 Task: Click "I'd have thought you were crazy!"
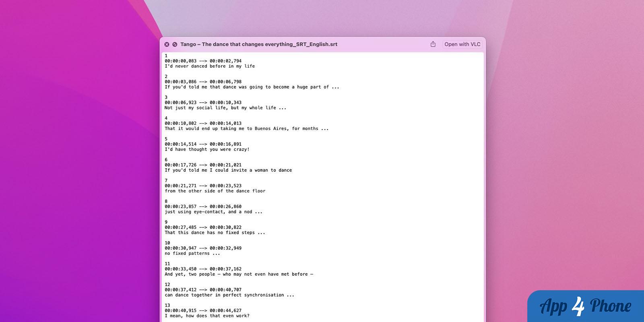(207, 149)
